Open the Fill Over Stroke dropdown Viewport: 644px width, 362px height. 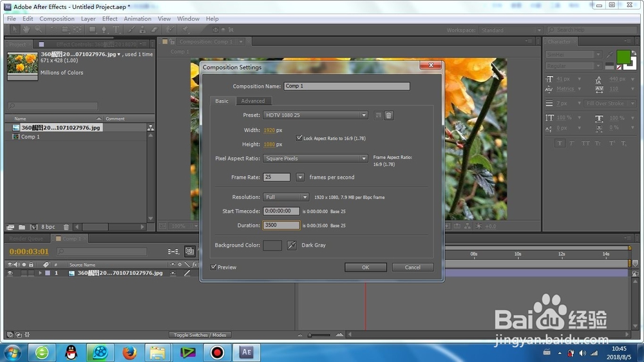[x=609, y=103]
